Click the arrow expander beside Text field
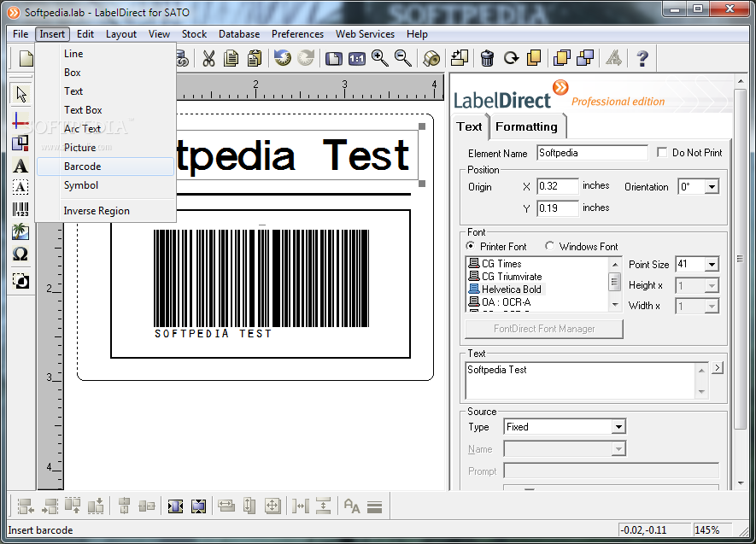Image resolution: width=756 pixels, height=544 pixels. (x=718, y=367)
